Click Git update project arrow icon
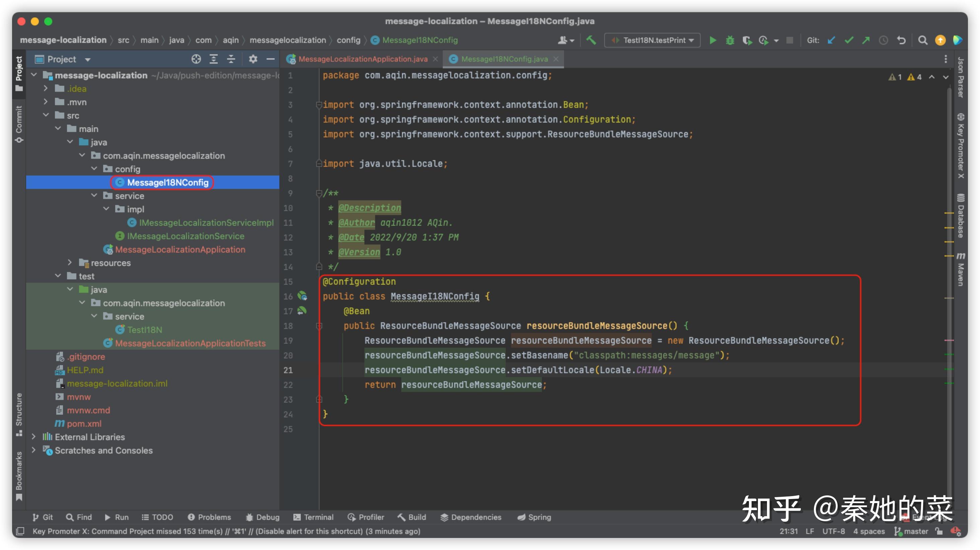 coord(831,40)
